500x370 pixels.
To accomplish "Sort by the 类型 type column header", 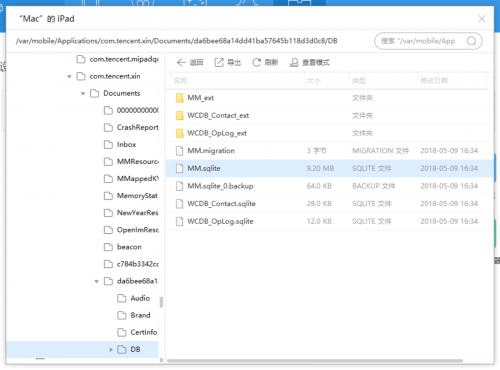I will coord(359,80).
